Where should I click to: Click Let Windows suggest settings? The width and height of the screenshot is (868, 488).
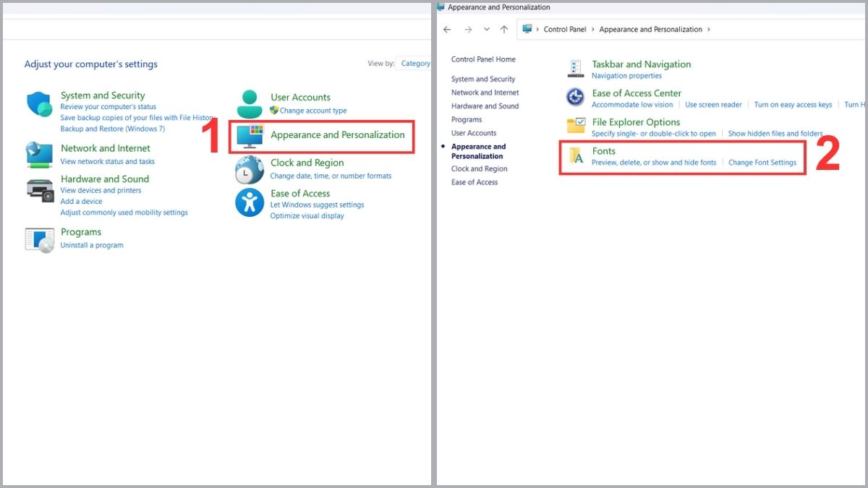318,205
